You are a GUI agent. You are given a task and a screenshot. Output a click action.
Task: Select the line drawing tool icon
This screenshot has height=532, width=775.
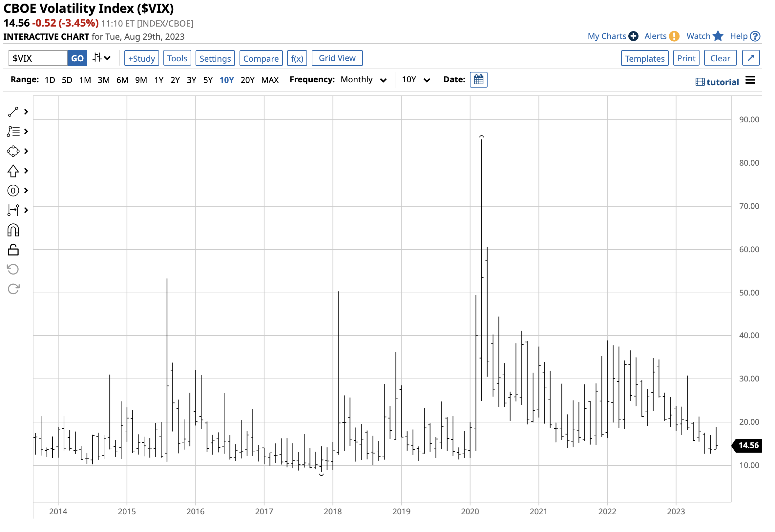13,112
